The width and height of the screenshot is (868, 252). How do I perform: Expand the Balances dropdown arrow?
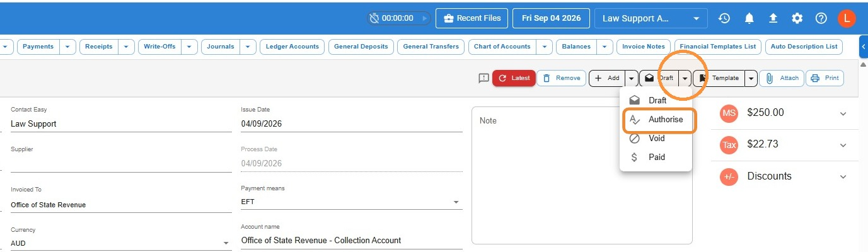[605, 47]
